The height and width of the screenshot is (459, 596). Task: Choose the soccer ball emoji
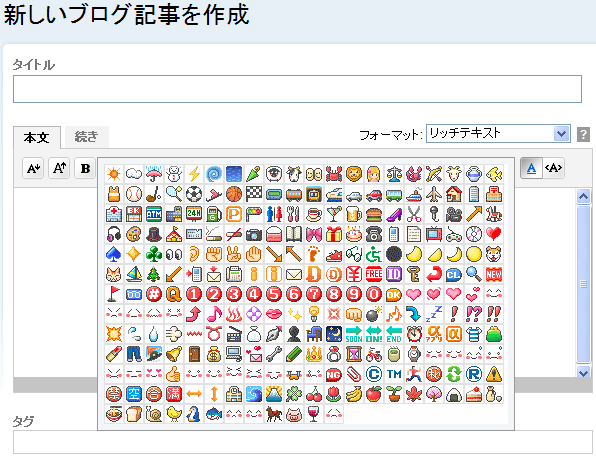pos(194,194)
